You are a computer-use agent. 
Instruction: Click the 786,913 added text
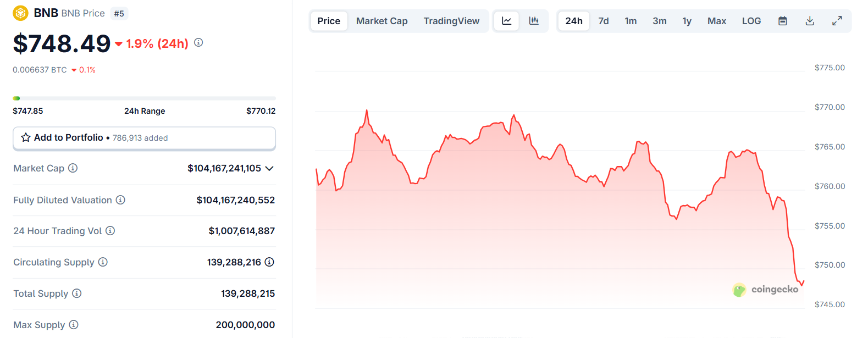tap(140, 138)
